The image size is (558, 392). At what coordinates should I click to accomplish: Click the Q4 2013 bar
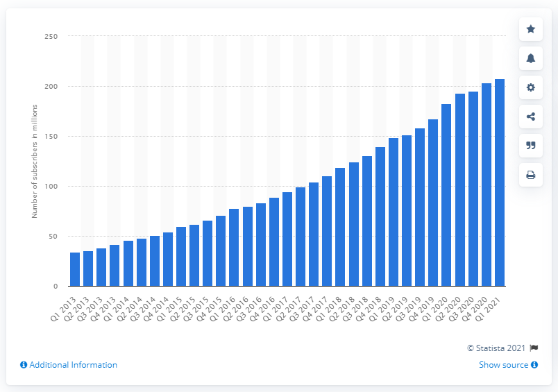point(115,265)
